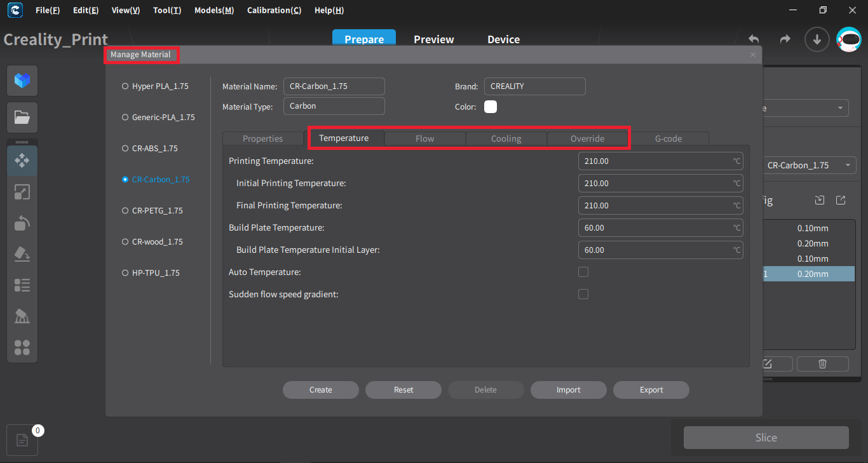The image size is (868, 463).
Task: Click the four-squares tool in sidebar
Action: coord(22,347)
